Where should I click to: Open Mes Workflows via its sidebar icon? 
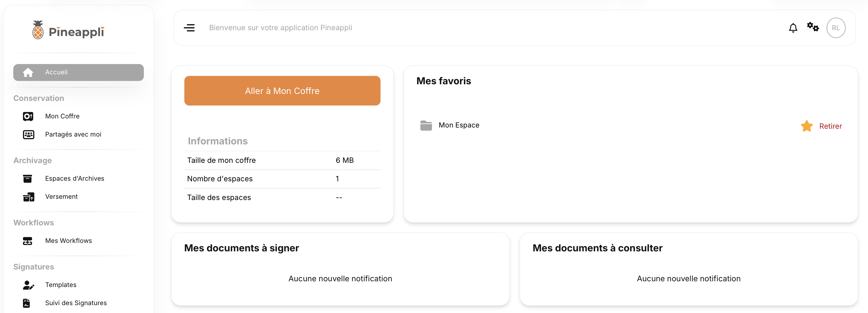click(x=28, y=240)
